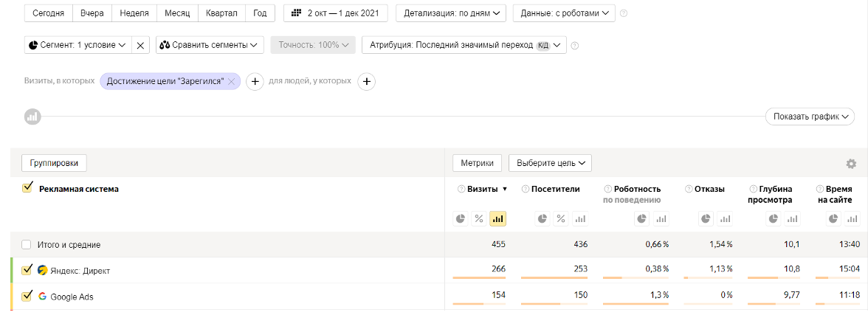Screen dimensions: 868x315
Task: Click the Посетители column header
Action: [x=555, y=190]
